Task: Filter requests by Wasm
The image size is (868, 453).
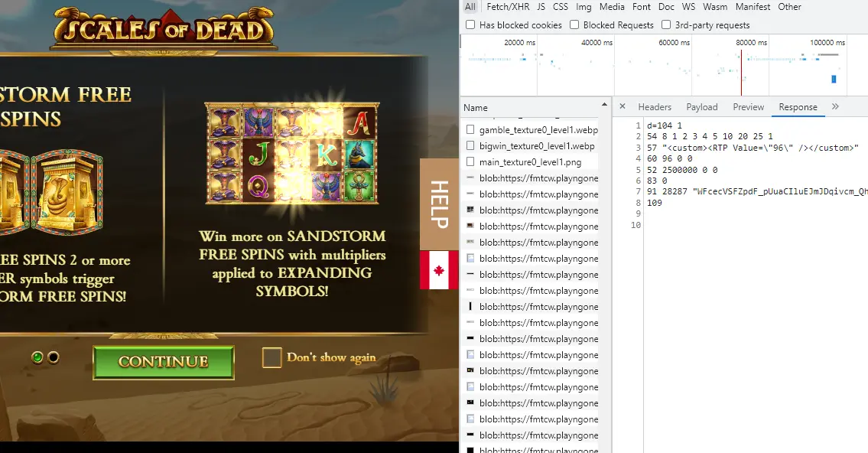Action: click(x=715, y=7)
